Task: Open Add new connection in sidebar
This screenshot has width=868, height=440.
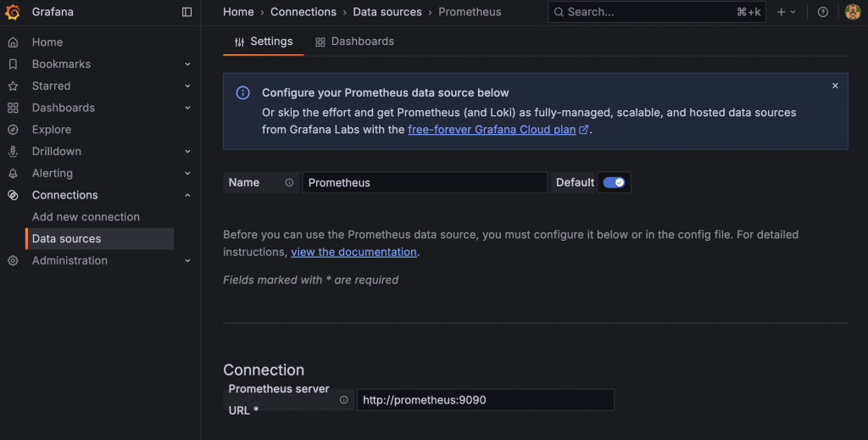Action: point(86,217)
